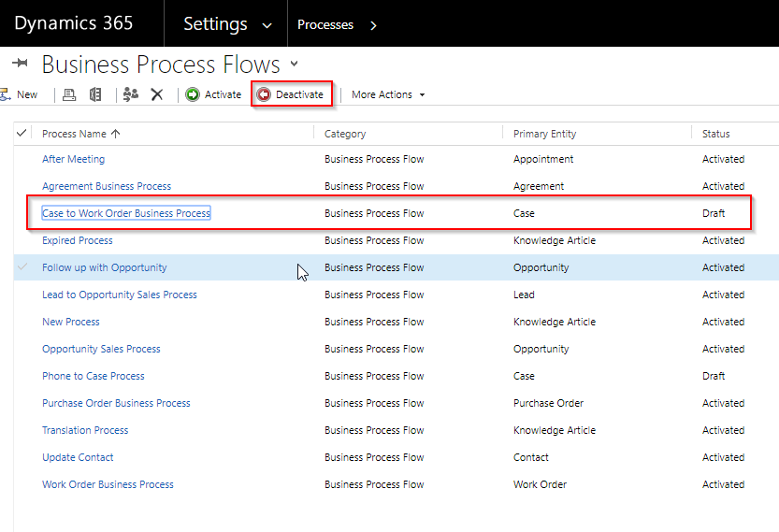Open the After Meeting process

click(74, 159)
